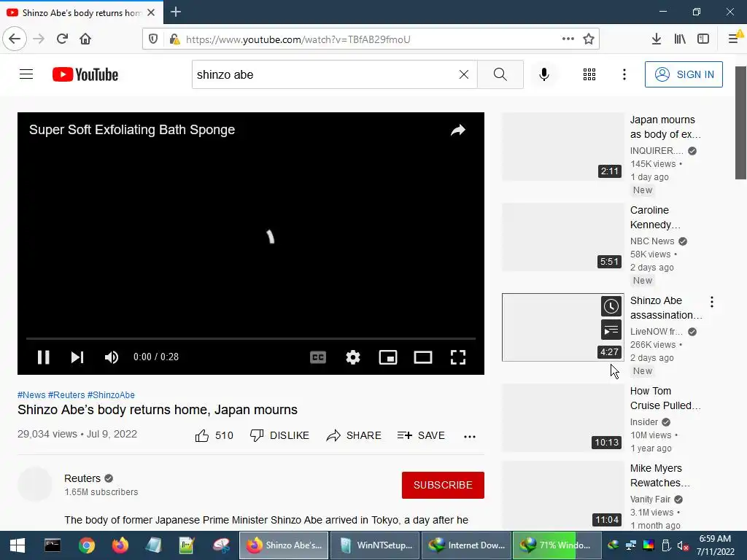Screen dimensions: 747x560
Task: Click the tracking protection shield icon
Action: (153, 39)
